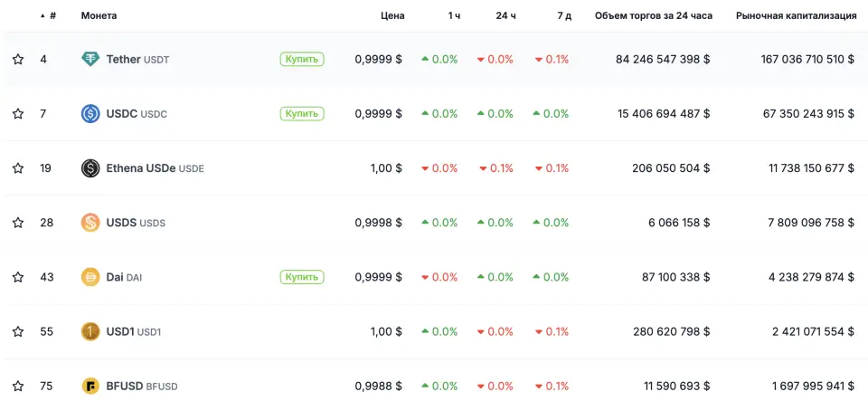Star the BFUSD row

[x=18, y=387]
